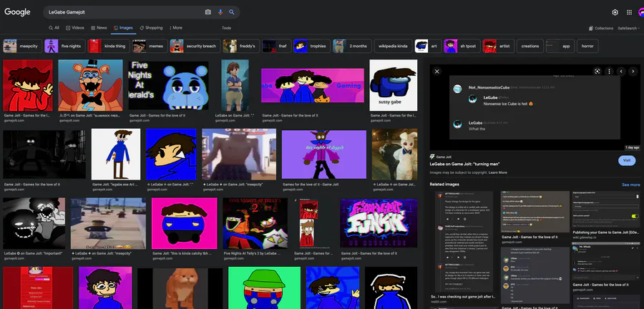Open the Five Nights At Gerald's thumbnail

point(168,85)
